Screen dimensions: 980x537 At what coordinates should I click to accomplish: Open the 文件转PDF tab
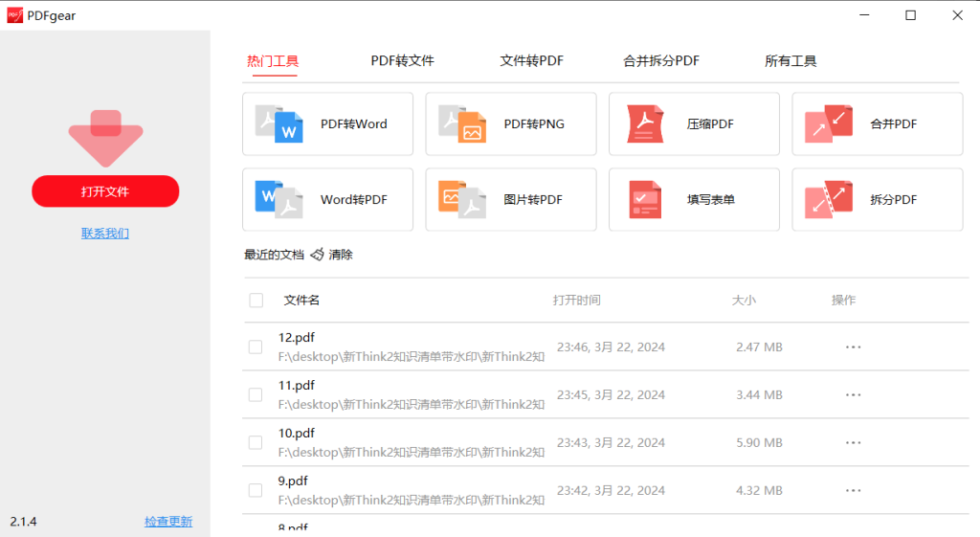[532, 61]
